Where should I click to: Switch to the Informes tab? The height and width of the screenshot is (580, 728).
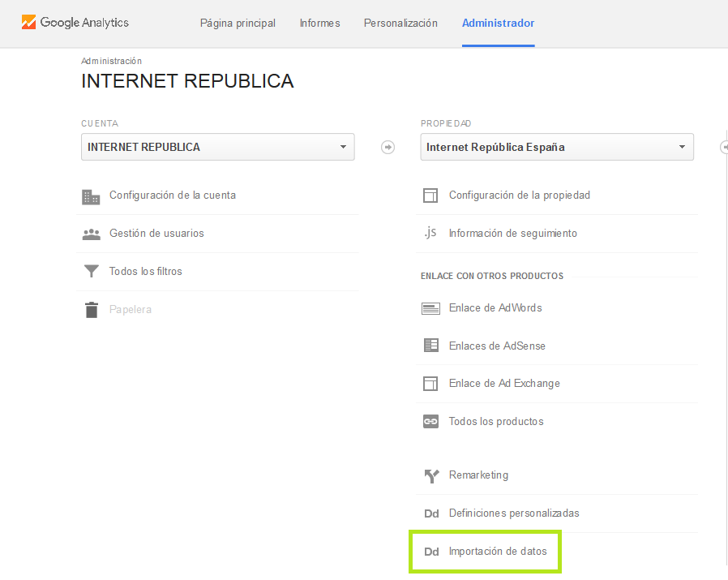click(x=319, y=23)
